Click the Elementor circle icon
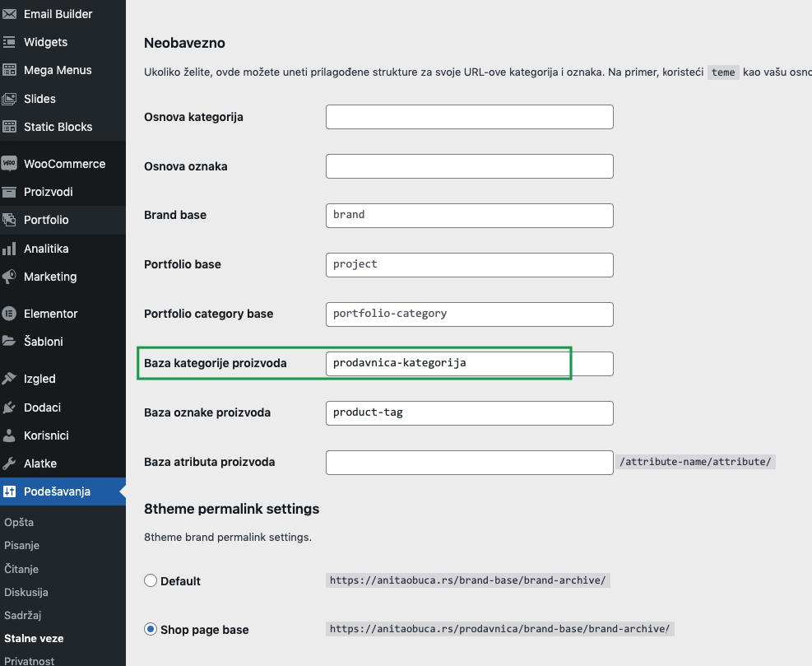The width and height of the screenshot is (812, 666). click(x=9, y=314)
